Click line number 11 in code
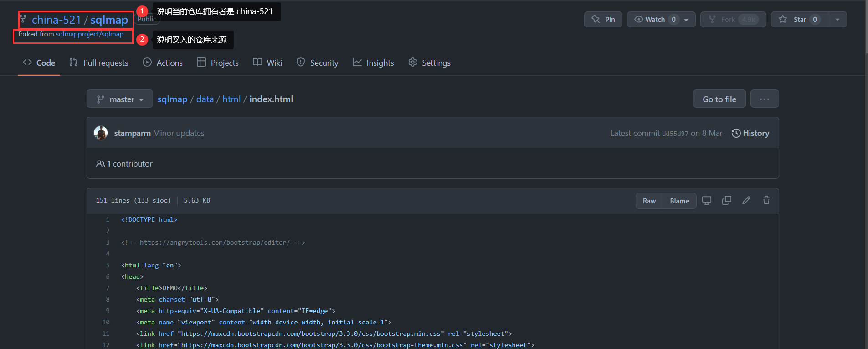Screen dimensions: 868x349 pos(106,334)
